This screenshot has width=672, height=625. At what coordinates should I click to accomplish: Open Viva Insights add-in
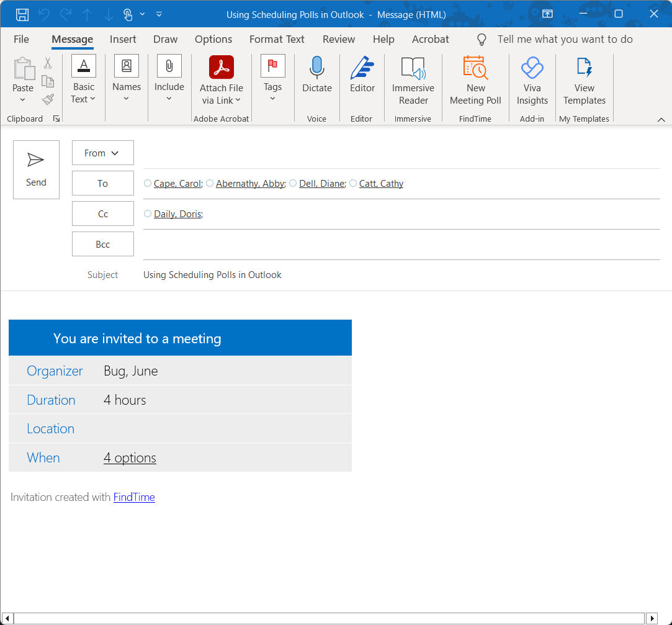(532, 81)
